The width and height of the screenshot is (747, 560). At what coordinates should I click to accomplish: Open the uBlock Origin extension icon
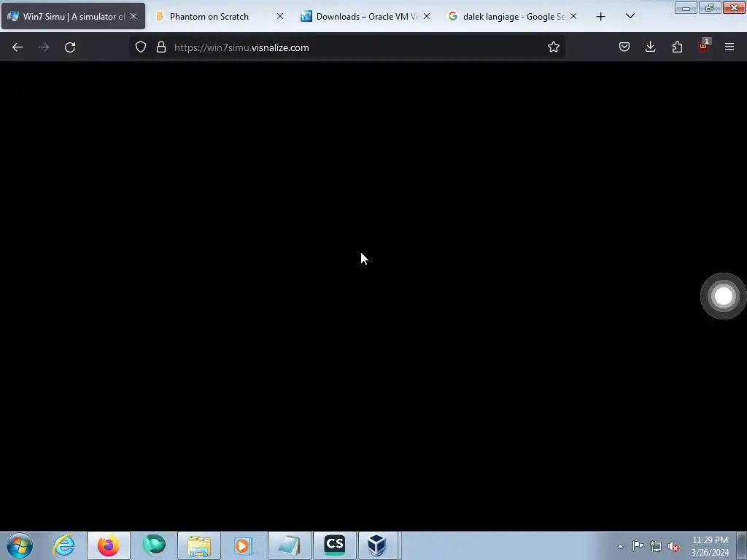click(x=703, y=46)
